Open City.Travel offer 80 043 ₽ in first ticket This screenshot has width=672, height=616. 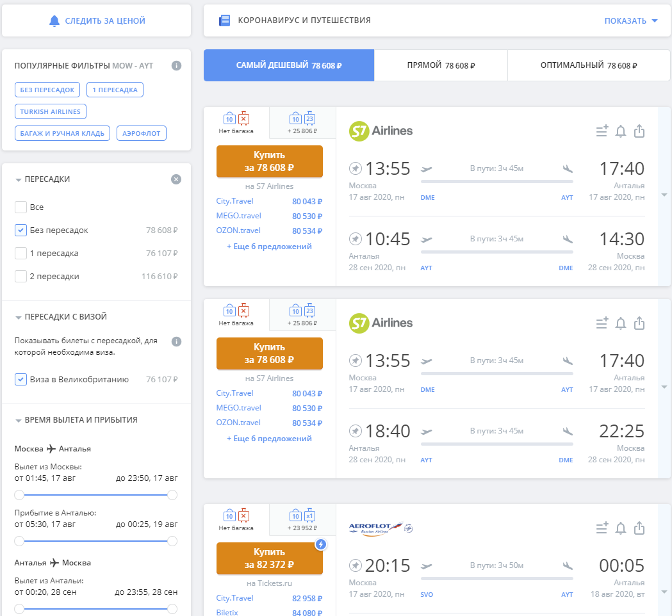point(269,201)
